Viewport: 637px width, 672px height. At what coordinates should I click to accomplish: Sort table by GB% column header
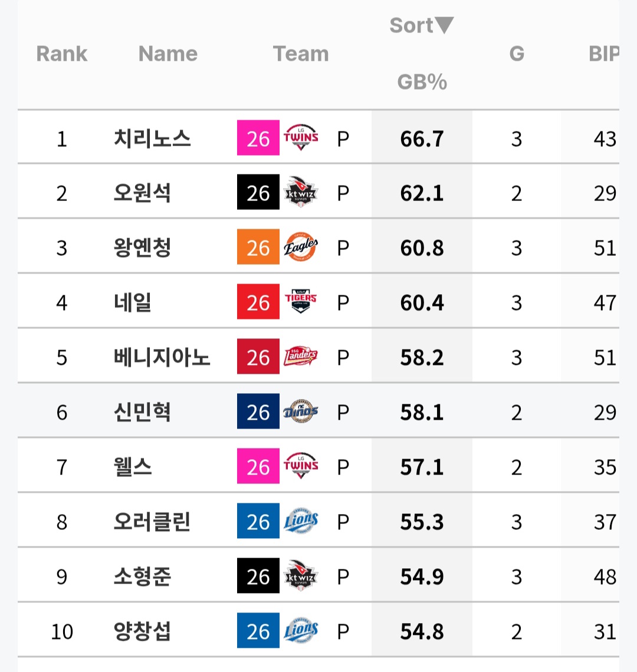[x=422, y=81]
